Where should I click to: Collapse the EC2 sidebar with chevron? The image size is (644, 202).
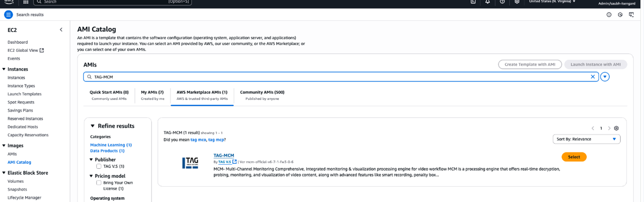tap(61, 30)
